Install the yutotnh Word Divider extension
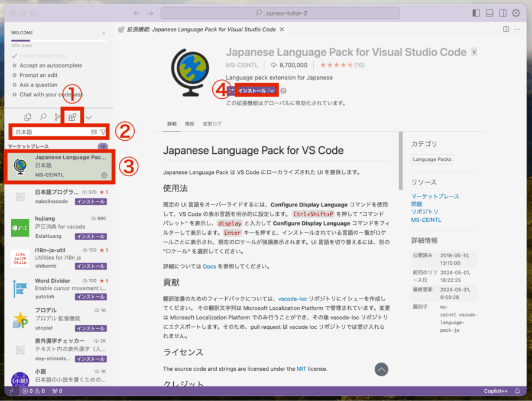This screenshot has height=401, width=532. click(x=91, y=297)
